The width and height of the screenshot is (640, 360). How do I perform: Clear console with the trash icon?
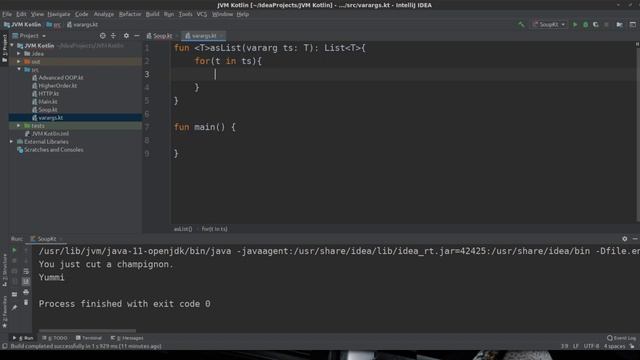[26, 303]
